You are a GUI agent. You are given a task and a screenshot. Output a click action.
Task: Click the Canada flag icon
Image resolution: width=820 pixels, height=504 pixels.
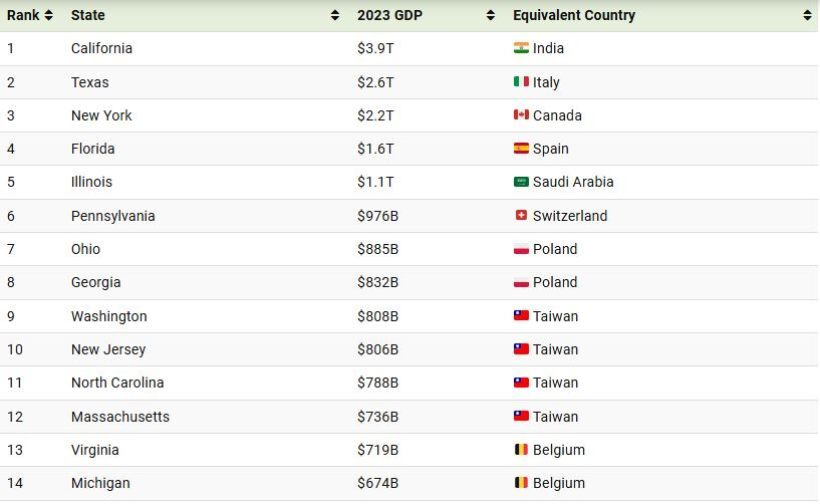tap(521, 115)
